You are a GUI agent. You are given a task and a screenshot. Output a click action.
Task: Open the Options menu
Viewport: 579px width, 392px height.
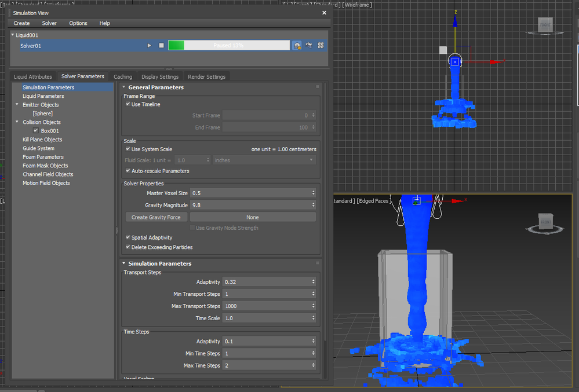(x=78, y=23)
